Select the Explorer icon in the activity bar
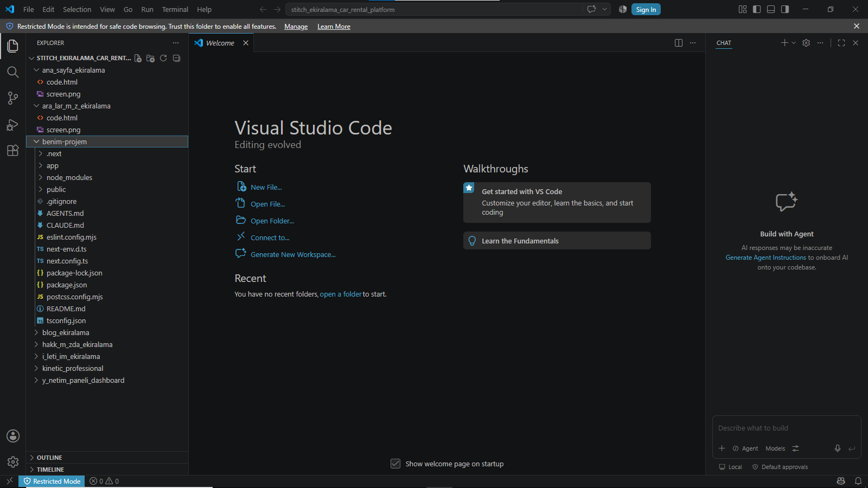Image resolution: width=868 pixels, height=488 pixels. pos(13,46)
